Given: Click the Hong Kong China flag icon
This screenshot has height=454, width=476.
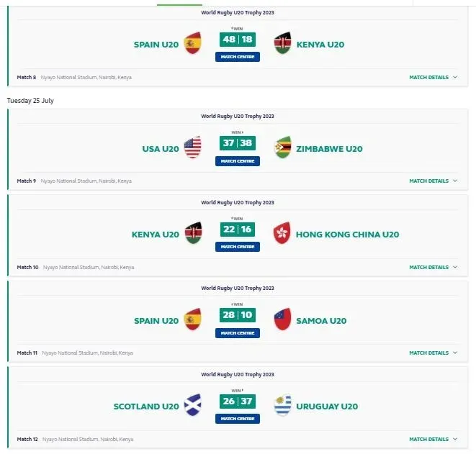Looking at the screenshot, I should pos(282,234).
